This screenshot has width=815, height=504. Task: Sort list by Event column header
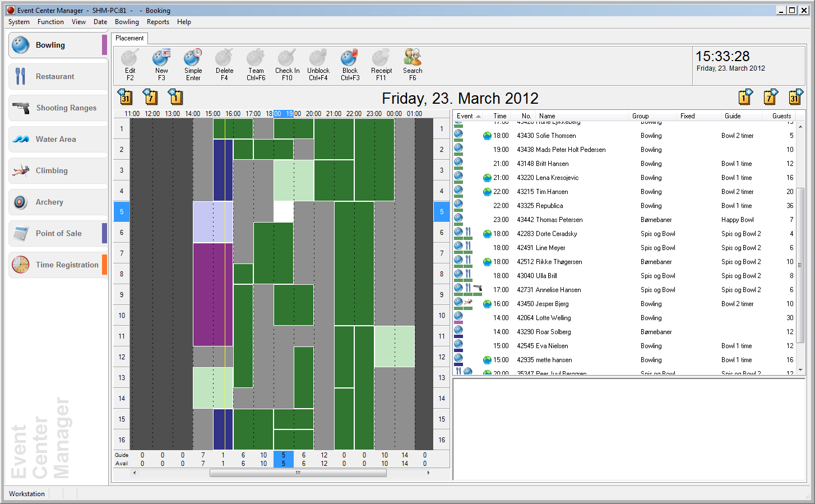click(465, 116)
